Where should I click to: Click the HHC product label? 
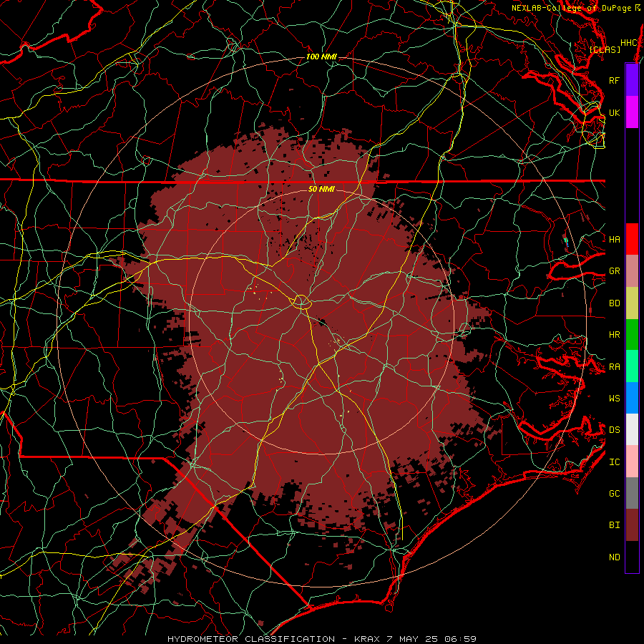coord(628,43)
